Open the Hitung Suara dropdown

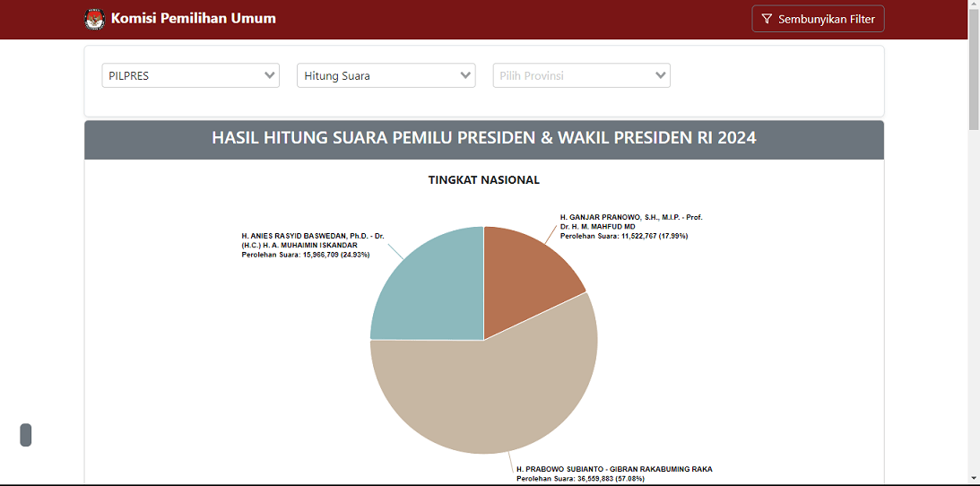(386, 75)
